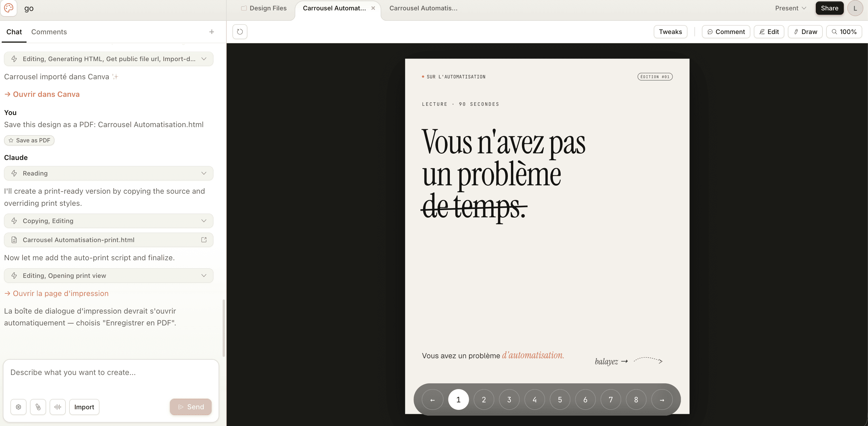Screen dimensions: 868x426
Task: Click the settings gear icon in chat box
Action: coord(18,407)
